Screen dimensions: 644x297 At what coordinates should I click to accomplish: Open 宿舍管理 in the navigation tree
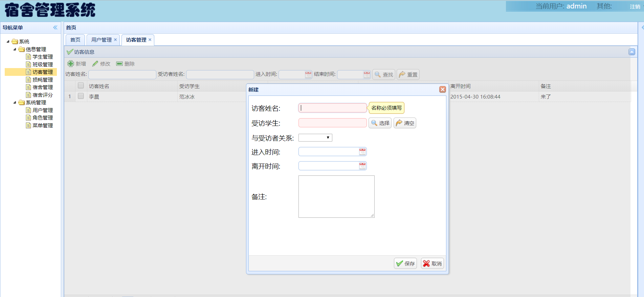(43, 87)
